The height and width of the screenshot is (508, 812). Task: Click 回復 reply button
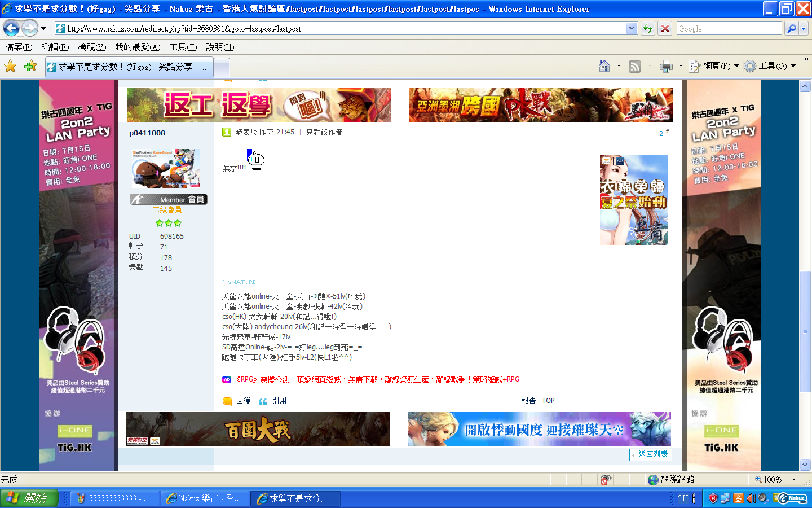tap(237, 401)
